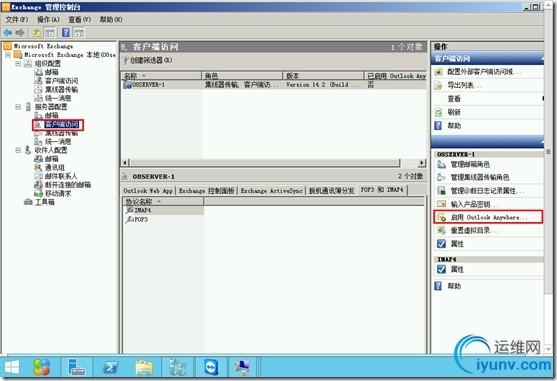Viewport: 557px width, 381px height.
Task: Select 通讯组 in the tree
Action: [x=54, y=168]
